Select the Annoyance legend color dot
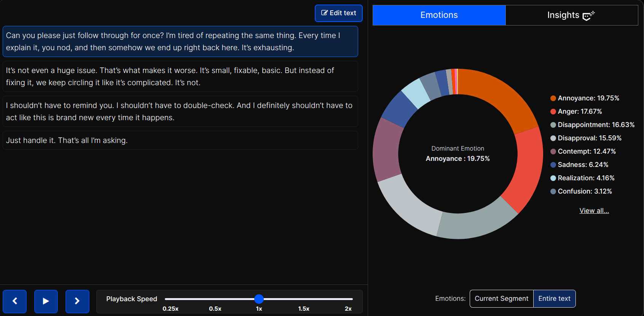Viewport: 644px width, 316px height. coord(553,98)
